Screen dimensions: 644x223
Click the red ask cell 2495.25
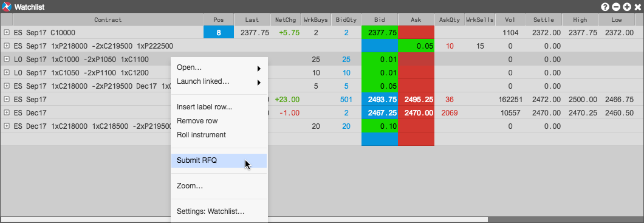point(416,100)
